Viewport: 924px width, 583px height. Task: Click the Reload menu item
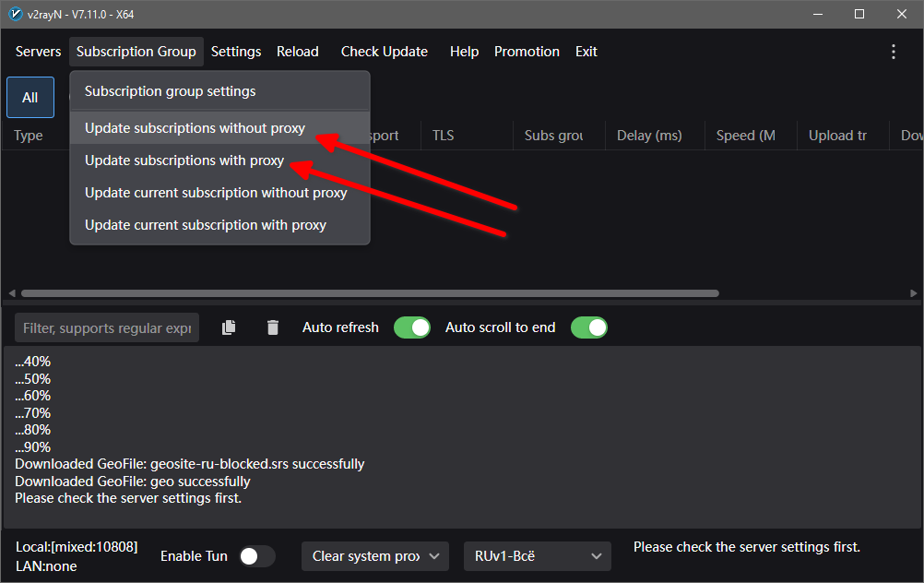[x=298, y=52]
